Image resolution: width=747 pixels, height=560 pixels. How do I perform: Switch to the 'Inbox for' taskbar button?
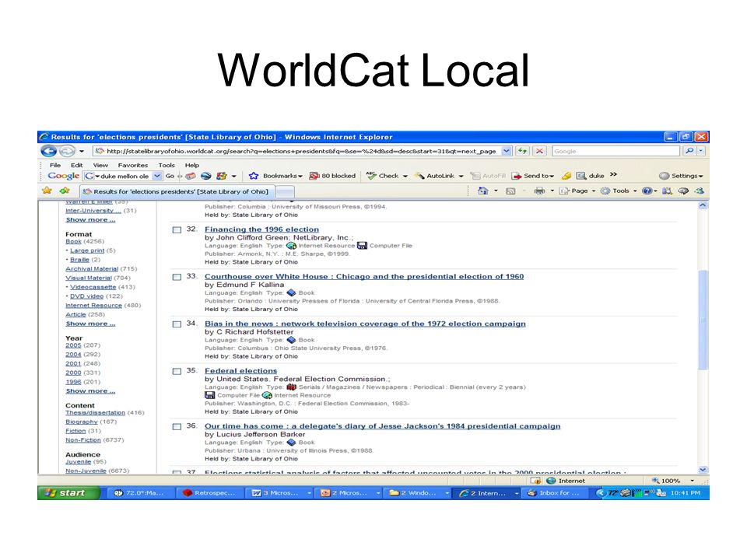553,493
